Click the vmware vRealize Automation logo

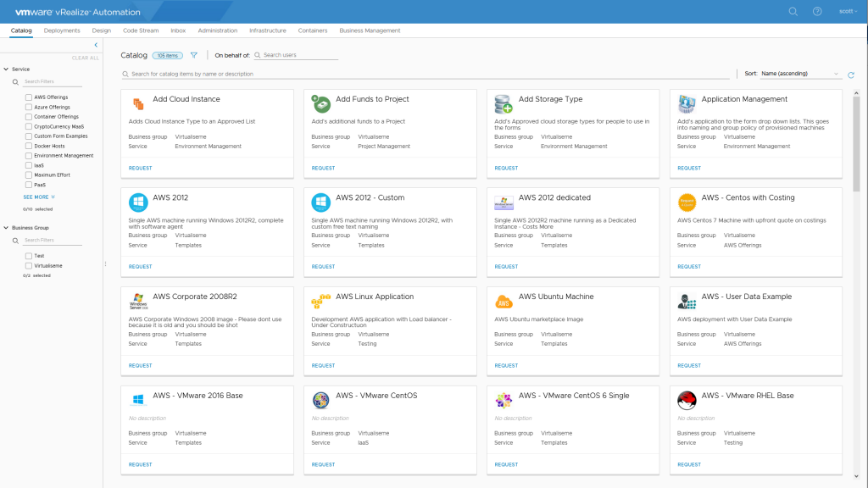pyautogui.click(x=77, y=12)
